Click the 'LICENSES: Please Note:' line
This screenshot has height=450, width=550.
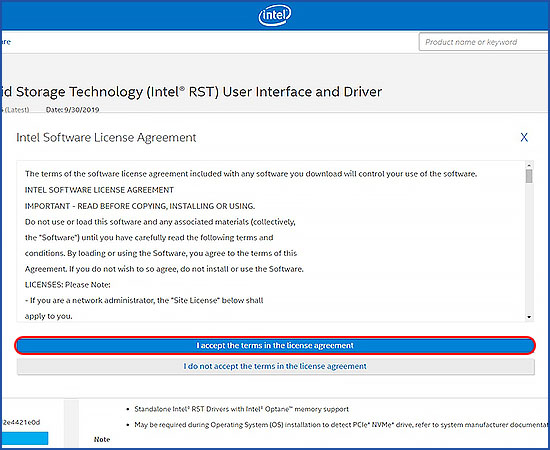pyautogui.click(x=68, y=285)
